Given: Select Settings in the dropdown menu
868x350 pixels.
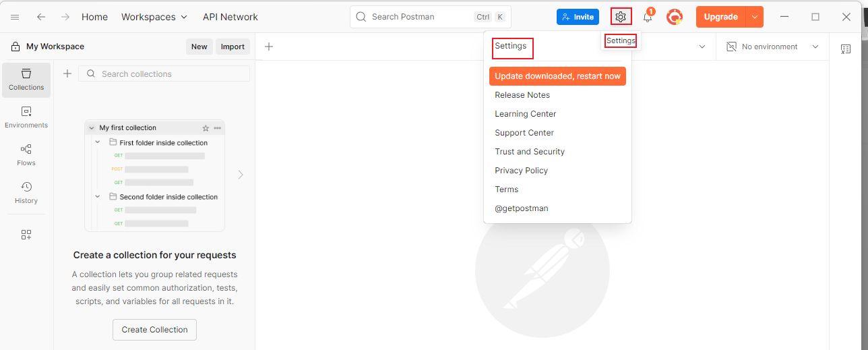Looking at the screenshot, I should 511,46.
